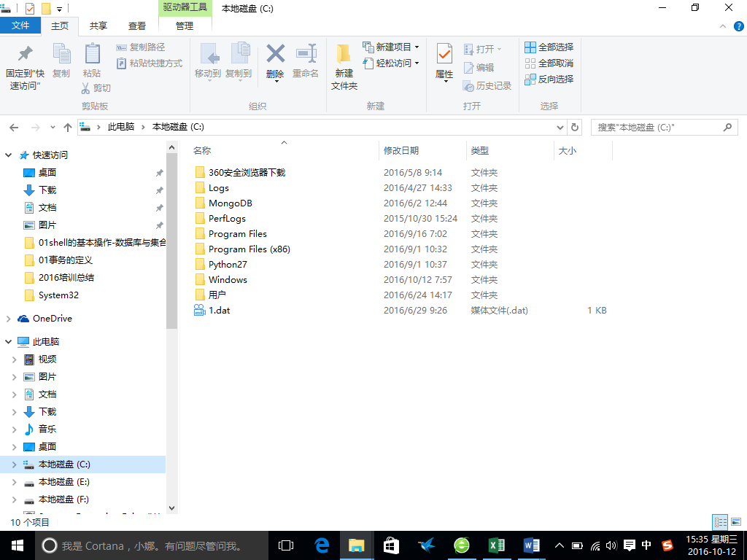
Task: Switch to the Manage (管理) ribbon tab
Action: point(185,26)
